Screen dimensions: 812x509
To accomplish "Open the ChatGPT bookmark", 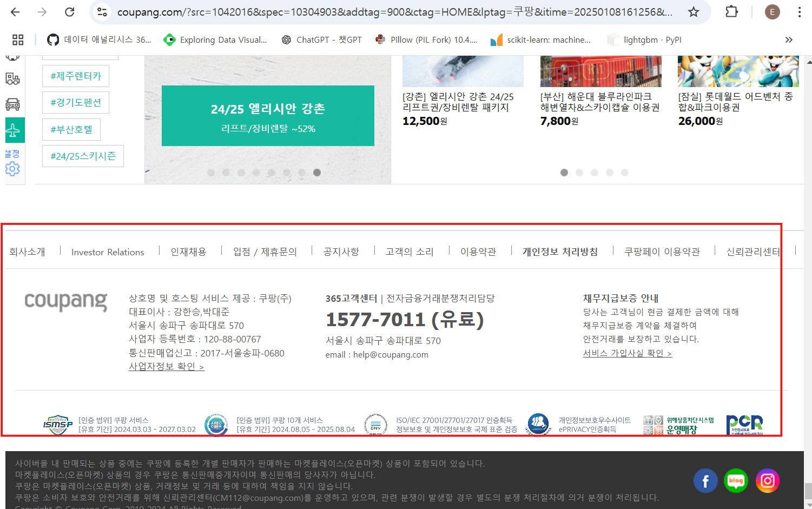I will pyautogui.click(x=321, y=39).
